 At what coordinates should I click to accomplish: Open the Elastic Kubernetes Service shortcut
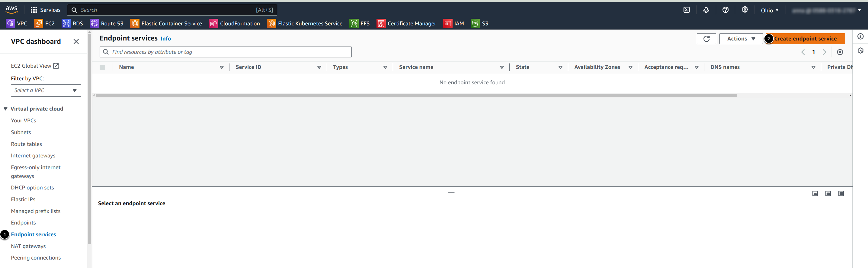[305, 24]
